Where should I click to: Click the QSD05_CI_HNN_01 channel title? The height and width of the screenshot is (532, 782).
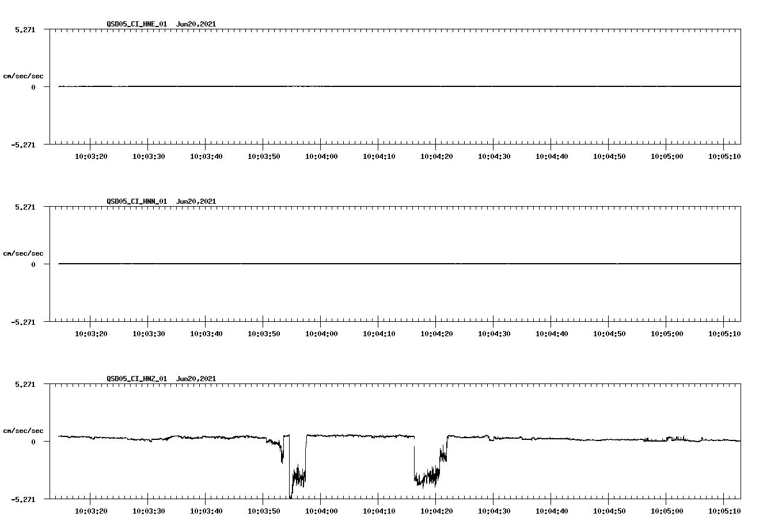pyautogui.click(x=137, y=202)
